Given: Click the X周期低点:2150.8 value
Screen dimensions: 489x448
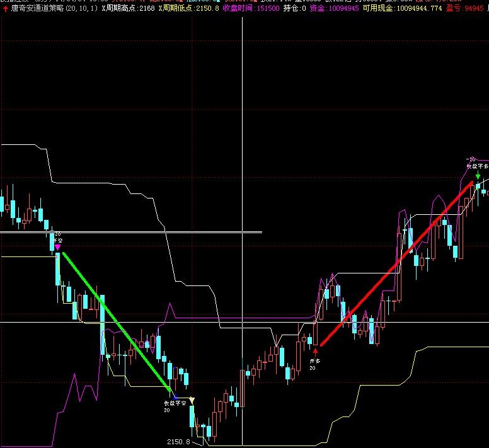Looking at the screenshot, I should coord(188,8).
